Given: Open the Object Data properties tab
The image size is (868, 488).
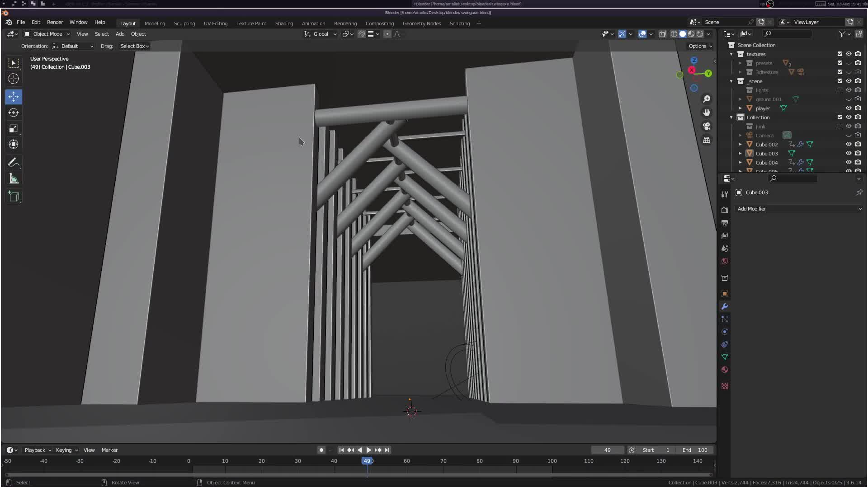Looking at the screenshot, I should pos(725,357).
